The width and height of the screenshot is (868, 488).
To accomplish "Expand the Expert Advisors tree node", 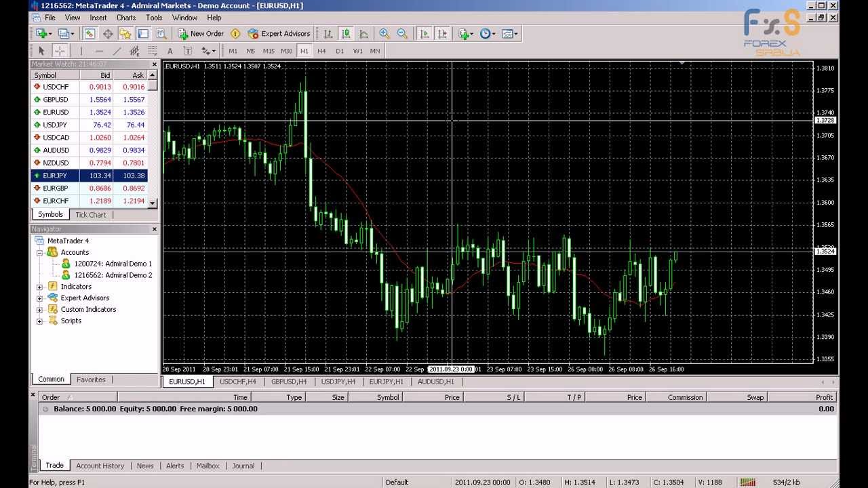I will (39, 298).
